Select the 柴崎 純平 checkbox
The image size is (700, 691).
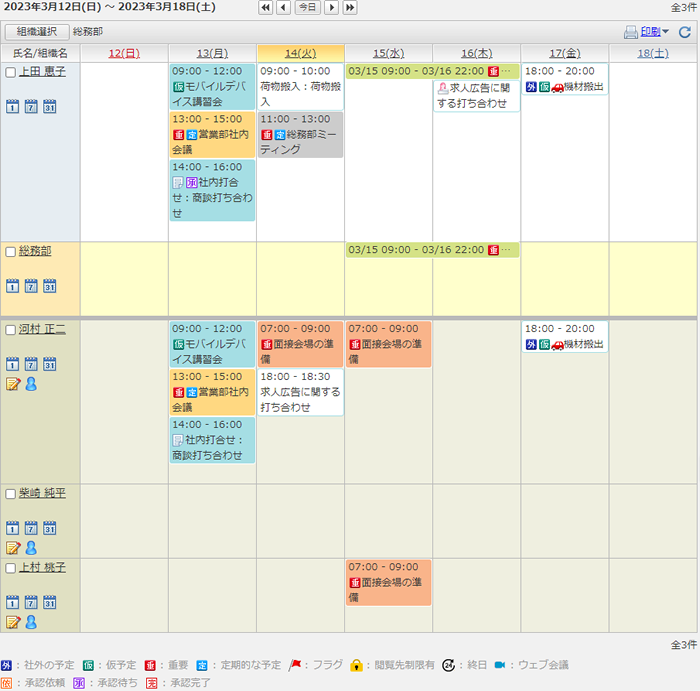click(11, 494)
